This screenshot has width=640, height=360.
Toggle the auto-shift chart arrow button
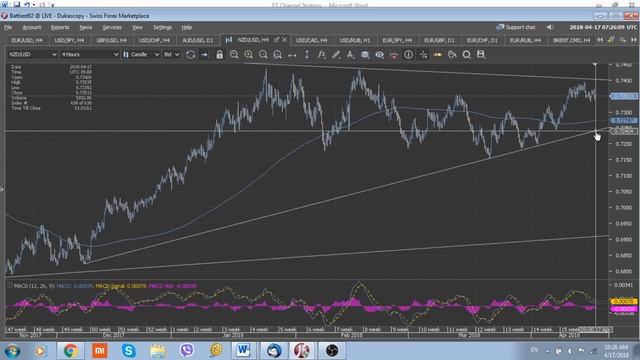pos(204,54)
